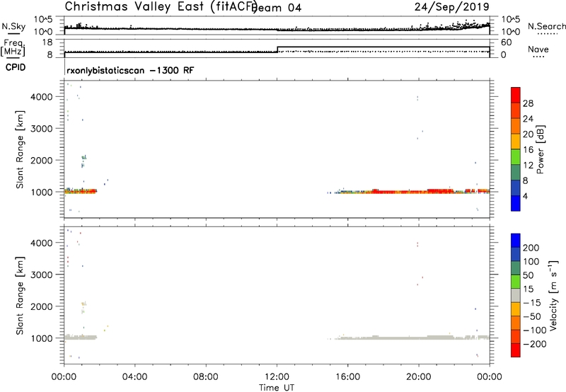Select the '-15' value on Velocity colorbar
The width and height of the screenshot is (566, 392).
(532, 302)
